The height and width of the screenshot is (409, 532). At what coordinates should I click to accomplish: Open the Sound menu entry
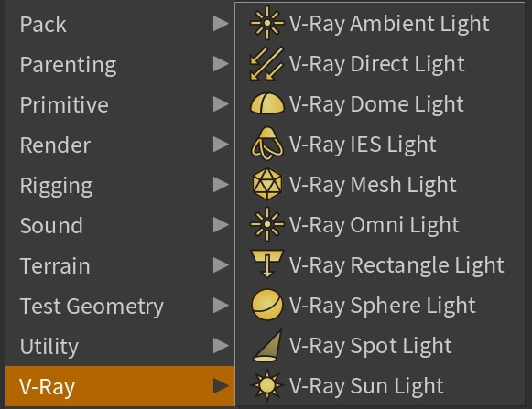[x=120, y=225]
